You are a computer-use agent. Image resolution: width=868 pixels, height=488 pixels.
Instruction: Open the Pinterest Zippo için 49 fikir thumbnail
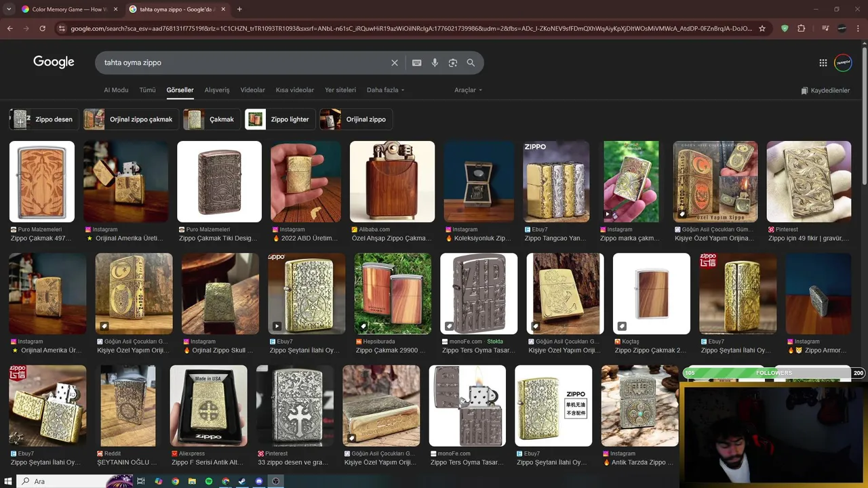click(x=809, y=182)
